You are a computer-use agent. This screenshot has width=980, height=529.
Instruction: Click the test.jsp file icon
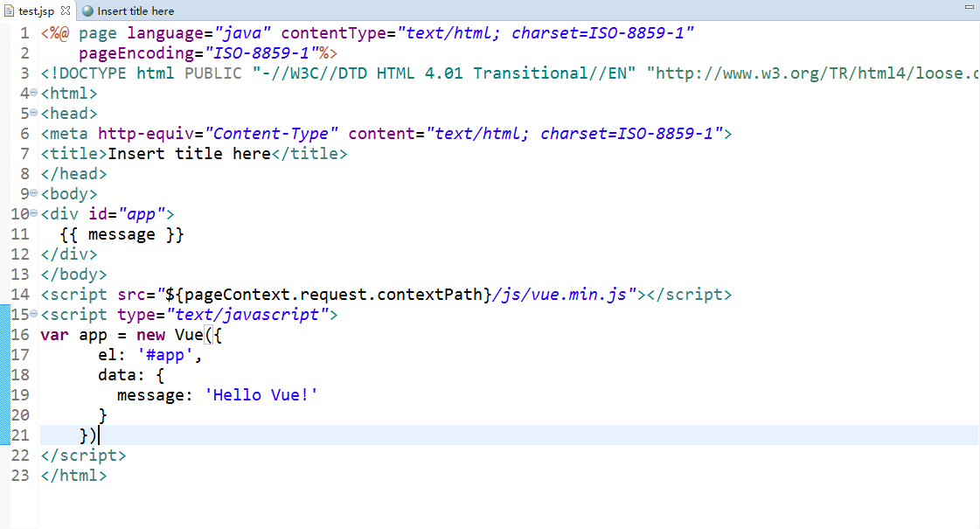pyautogui.click(x=10, y=10)
